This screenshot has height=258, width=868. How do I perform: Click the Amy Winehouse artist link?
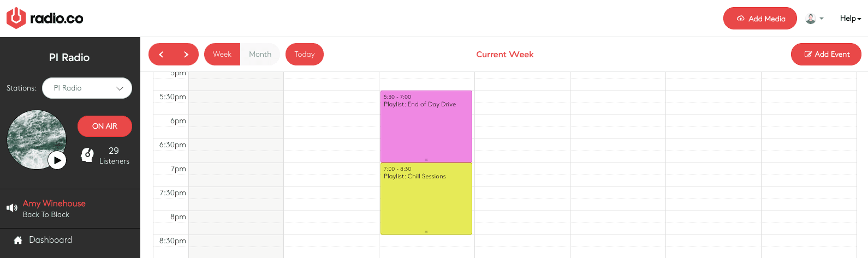pyautogui.click(x=54, y=203)
